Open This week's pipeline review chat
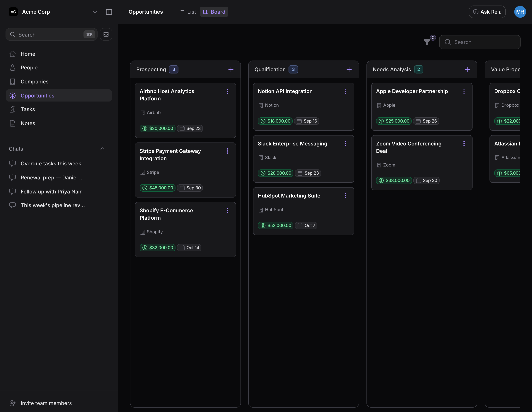The width and height of the screenshot is (532, 412). (59, 205)
